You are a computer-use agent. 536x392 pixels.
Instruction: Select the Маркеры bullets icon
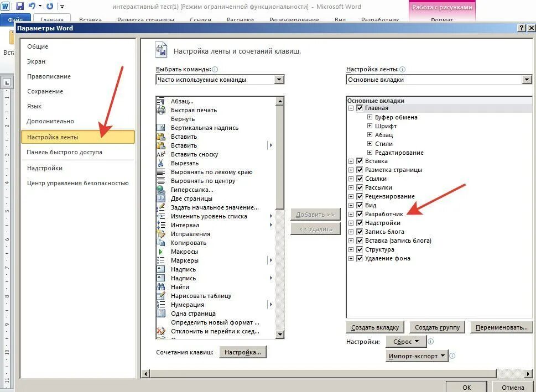pos(160,260)
